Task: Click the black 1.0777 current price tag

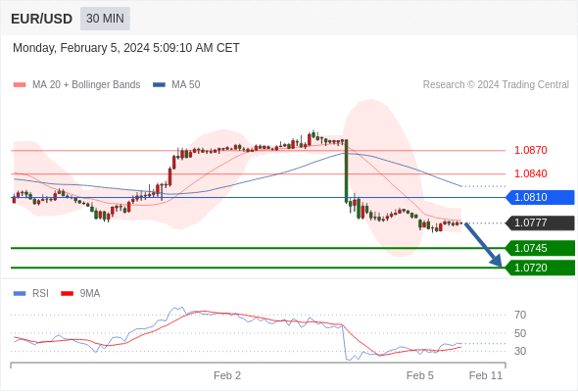Action: (x=540, y=222)
